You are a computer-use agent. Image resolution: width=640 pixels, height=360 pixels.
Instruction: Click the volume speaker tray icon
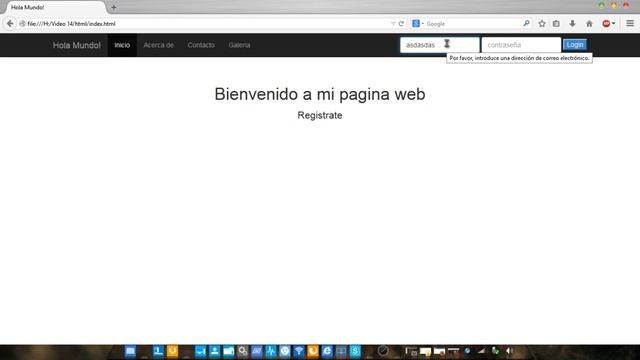509,351
